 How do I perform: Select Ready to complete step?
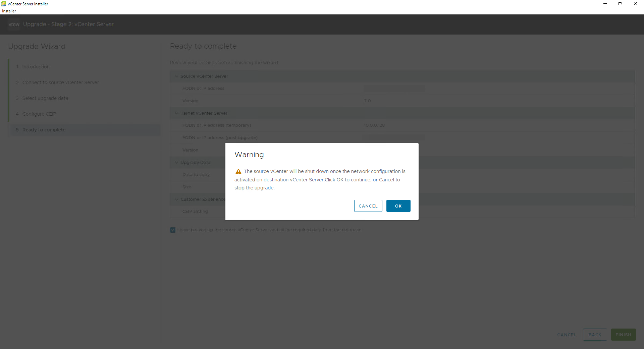click(x=44, y=130)
